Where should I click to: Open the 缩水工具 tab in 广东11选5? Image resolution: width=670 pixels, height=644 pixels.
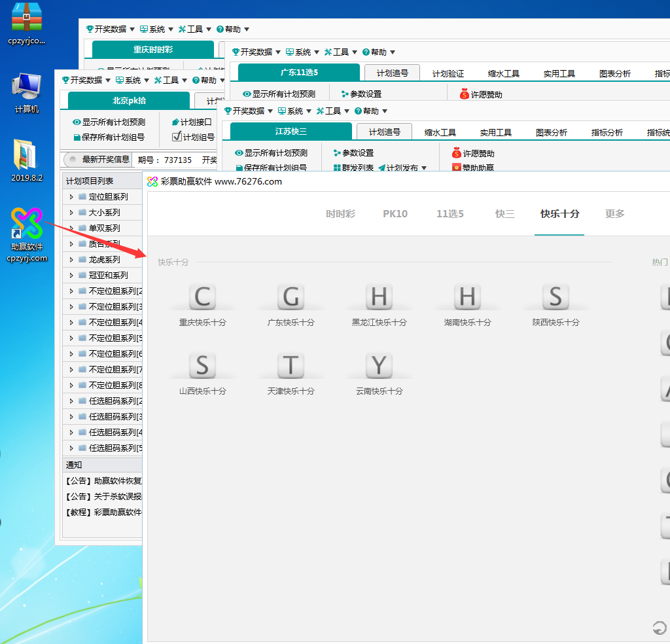tap(503, 73)
